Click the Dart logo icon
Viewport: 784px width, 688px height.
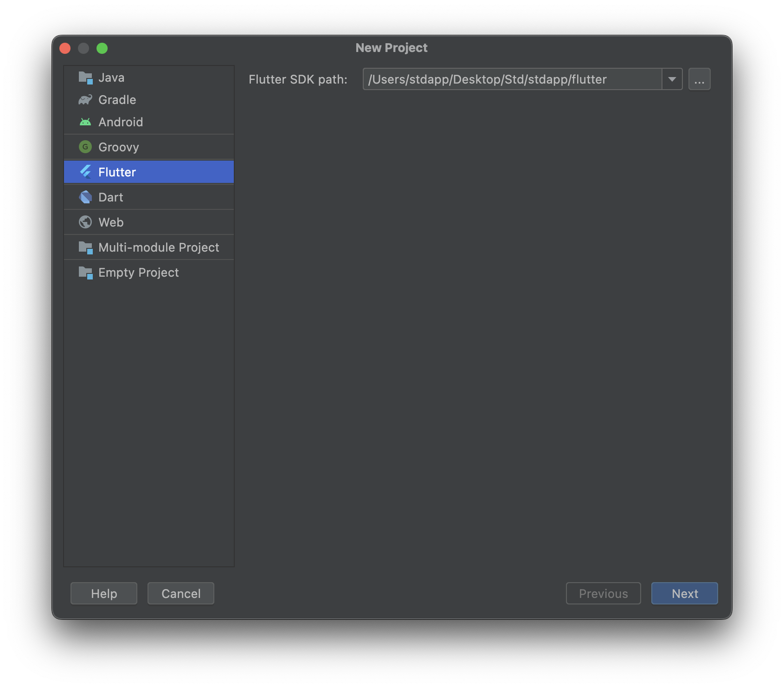click(x=85, y=197)
